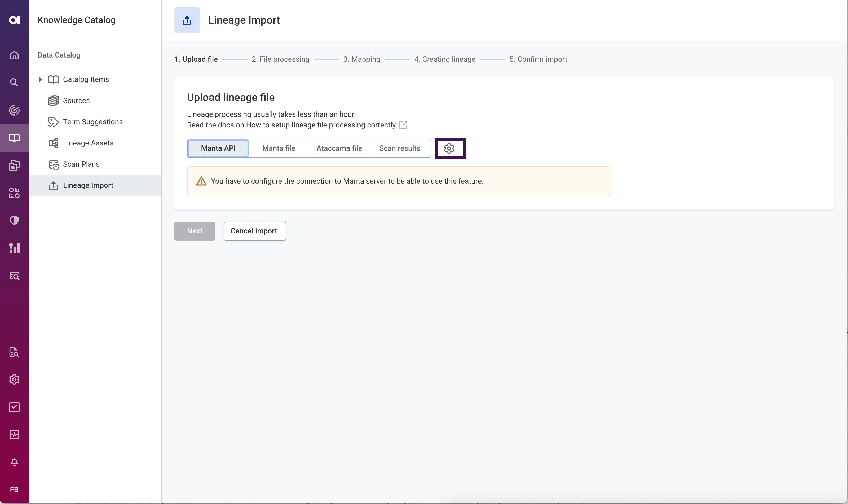Viewport: 848px width, 504px height.
Task: Open notifications via the bell icon
Action: click(x=14, y=462)
